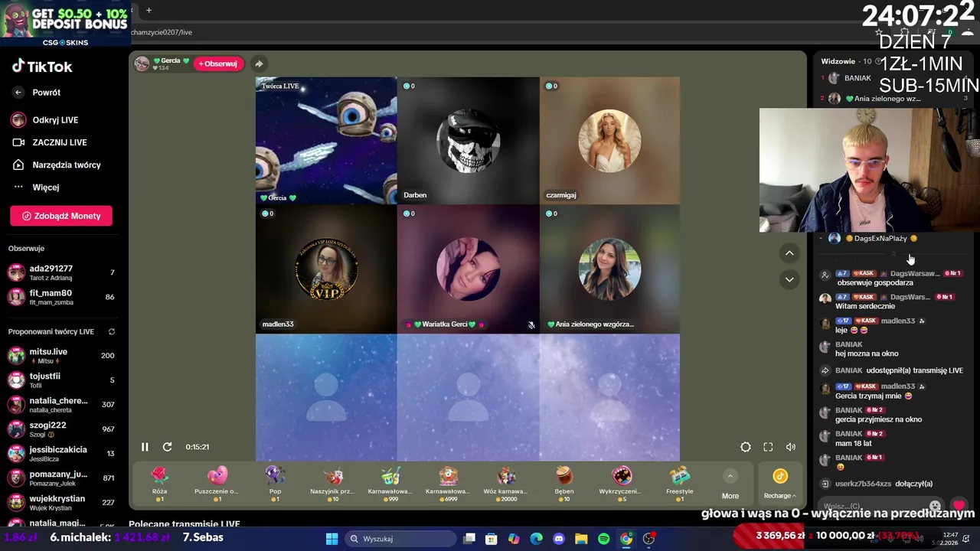980x551 pixels.
Task: Send the Karnawałowa 999 coins gift
Action: 390,484
